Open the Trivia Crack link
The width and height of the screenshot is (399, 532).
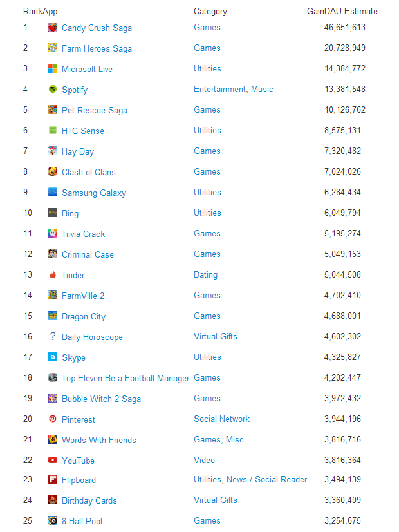pos(83,233)
